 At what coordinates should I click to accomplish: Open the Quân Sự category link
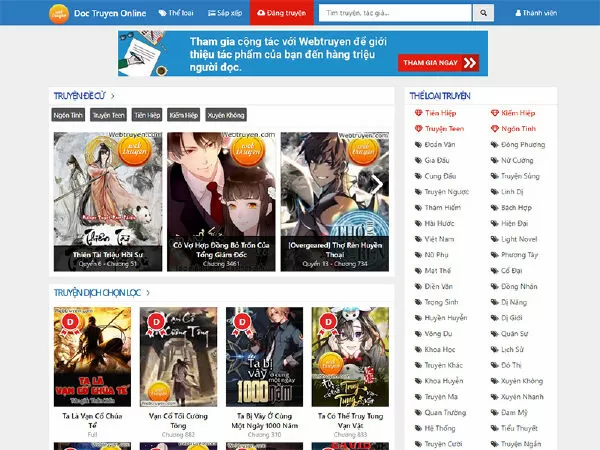[515, 334]
